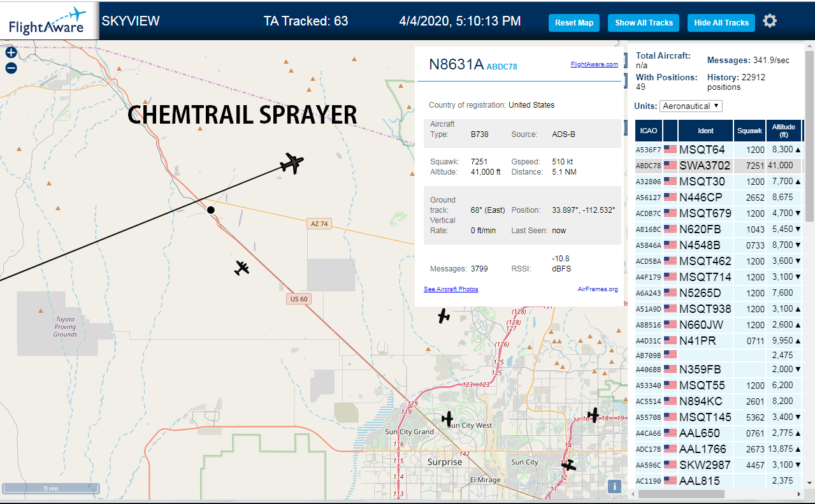Select the selected jet aircraft N8631A on map
The width and height of the screenshot is (815, 504).
pyautogui.click(x=292, y=164)
